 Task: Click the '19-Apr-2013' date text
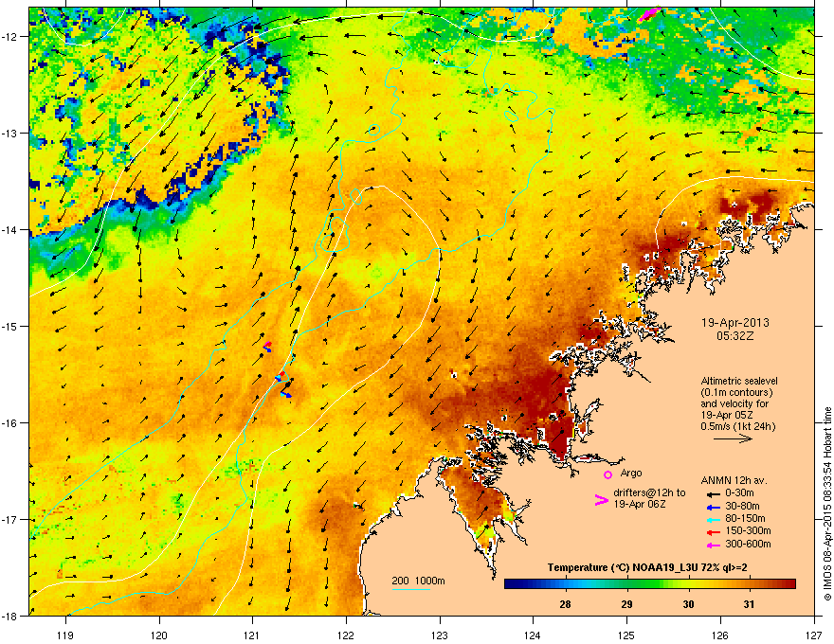tap(735, 323)
